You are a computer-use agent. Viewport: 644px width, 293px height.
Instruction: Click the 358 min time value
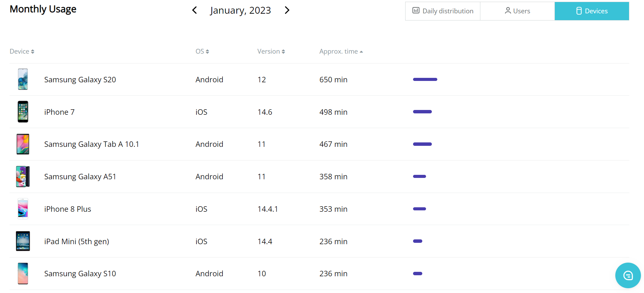coord(333,177)
